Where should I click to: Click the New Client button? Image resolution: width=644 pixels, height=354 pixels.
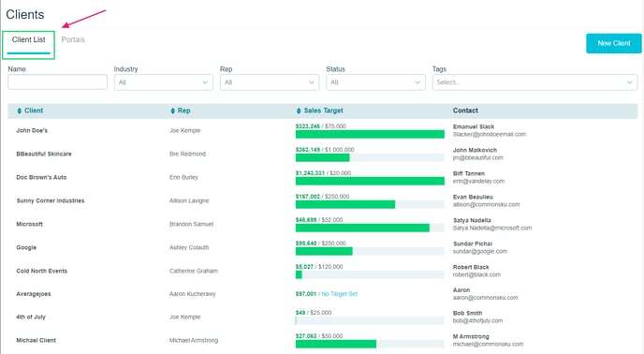pos(614,43)
